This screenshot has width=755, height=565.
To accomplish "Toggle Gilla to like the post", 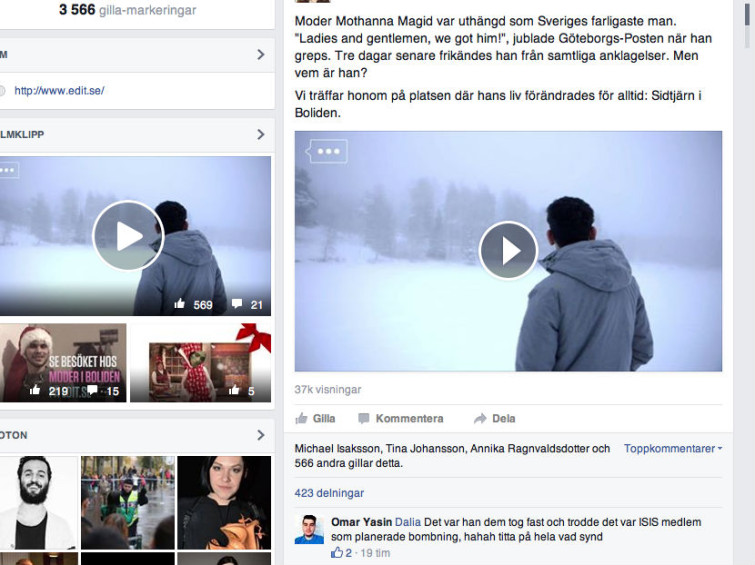I will (x=315, y=418).
